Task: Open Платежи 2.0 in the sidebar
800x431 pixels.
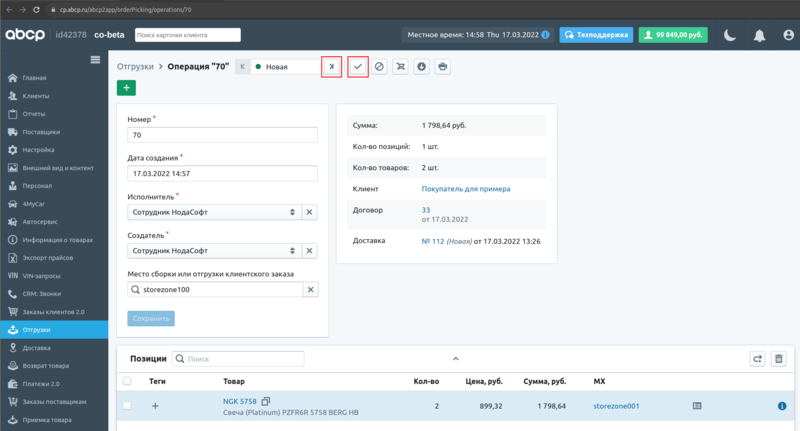Action: pyautogui.click(x=41, y=384)
